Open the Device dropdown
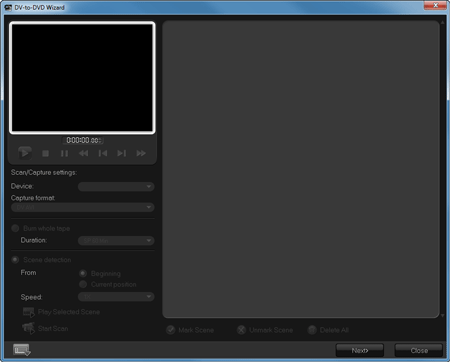 tap(116, 187)
